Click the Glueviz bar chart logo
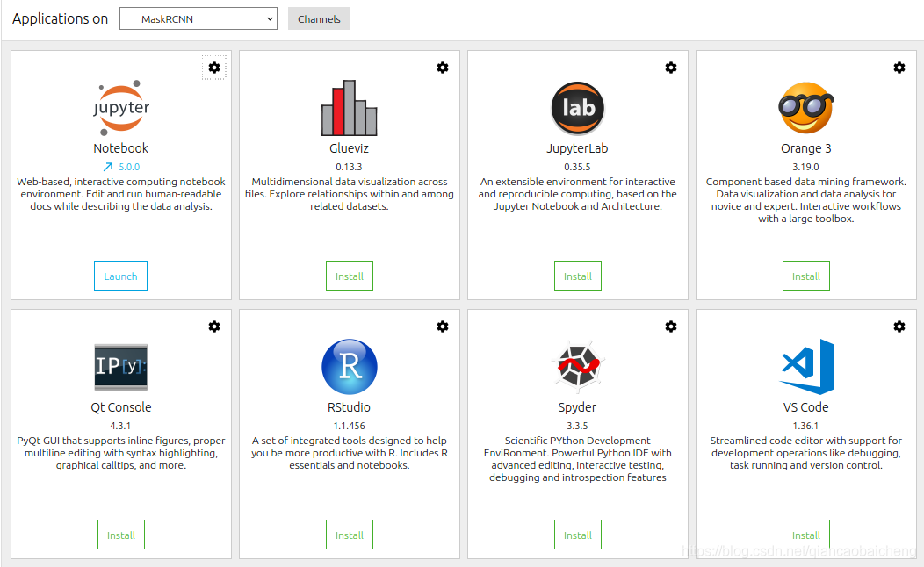The width and height of the screenshot is (924, 567). pyautogui.click(x=350, y=108)
